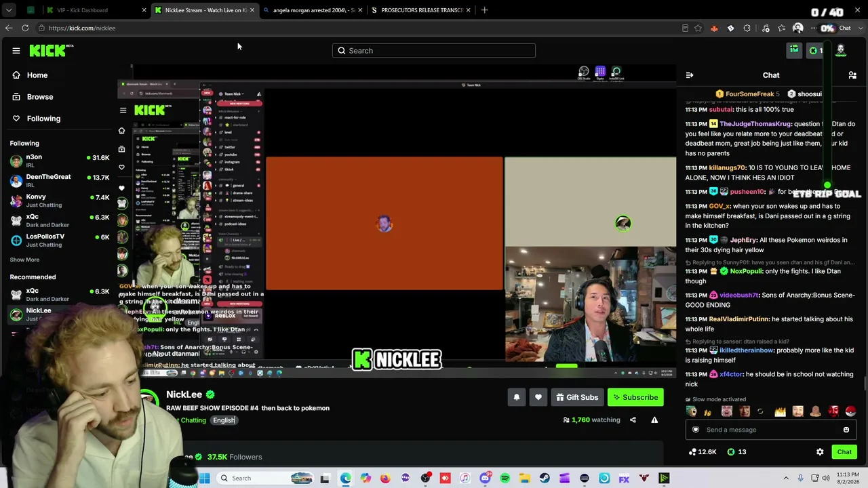Report stream with warning icon
The height and width of the screenshot is (488, 868).
[654, 420]
